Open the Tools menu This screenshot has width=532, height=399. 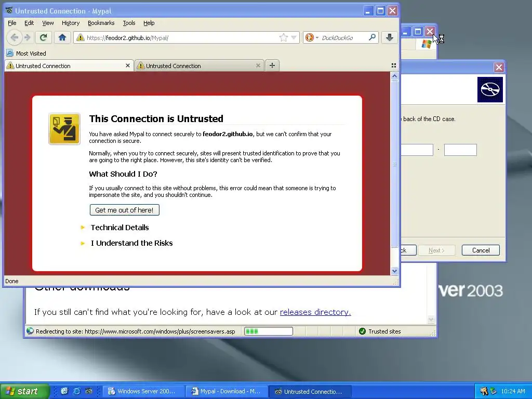129,23
